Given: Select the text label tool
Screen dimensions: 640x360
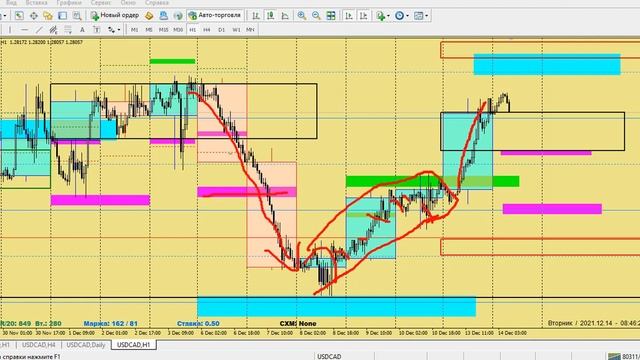Looking at the screenshot, I should pos(97,30).
